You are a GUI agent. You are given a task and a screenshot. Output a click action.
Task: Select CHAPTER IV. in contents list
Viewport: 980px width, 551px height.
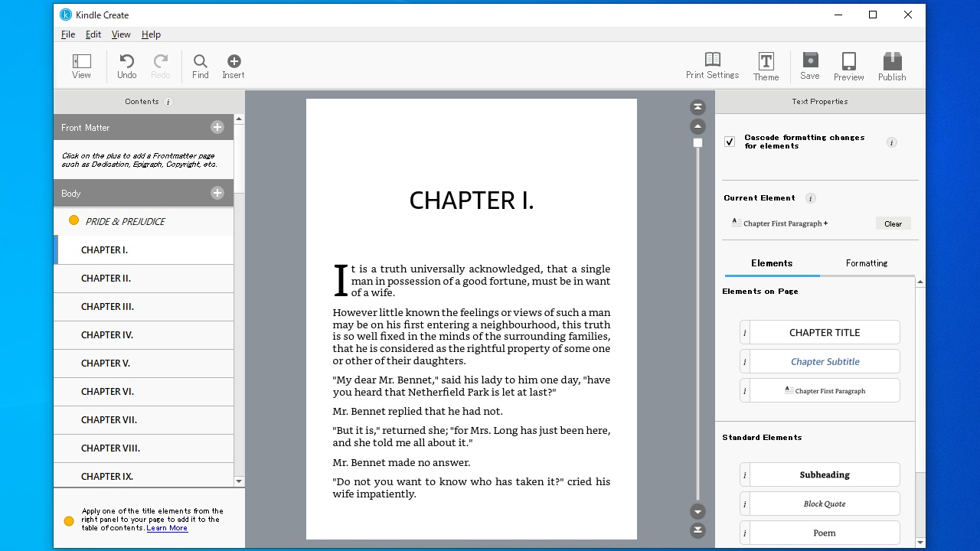[x=144, y=335]
